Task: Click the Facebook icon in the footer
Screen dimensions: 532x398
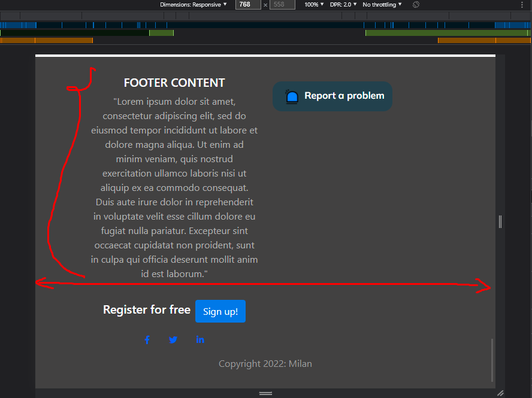Action: click(147, 339)
